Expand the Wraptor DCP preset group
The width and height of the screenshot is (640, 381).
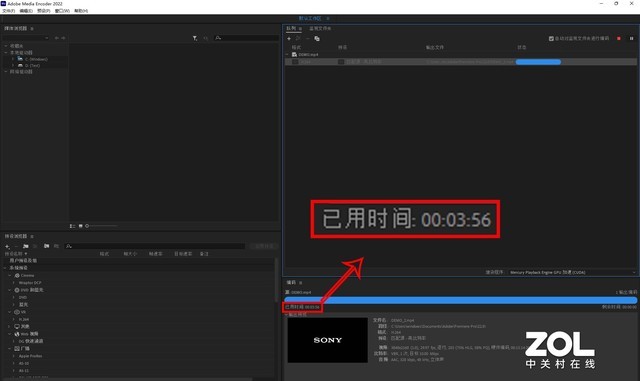click(14, 283)
